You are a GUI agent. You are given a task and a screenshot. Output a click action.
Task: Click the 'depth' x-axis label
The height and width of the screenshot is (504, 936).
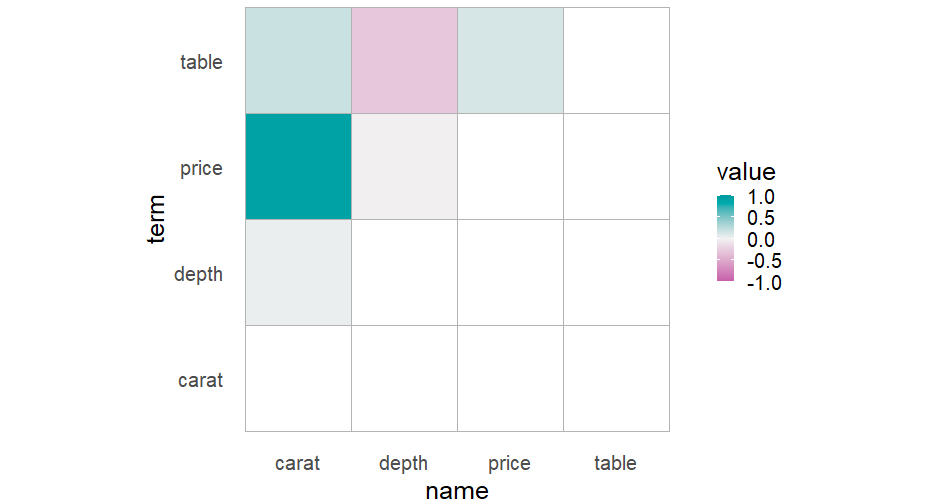(404, 463)
